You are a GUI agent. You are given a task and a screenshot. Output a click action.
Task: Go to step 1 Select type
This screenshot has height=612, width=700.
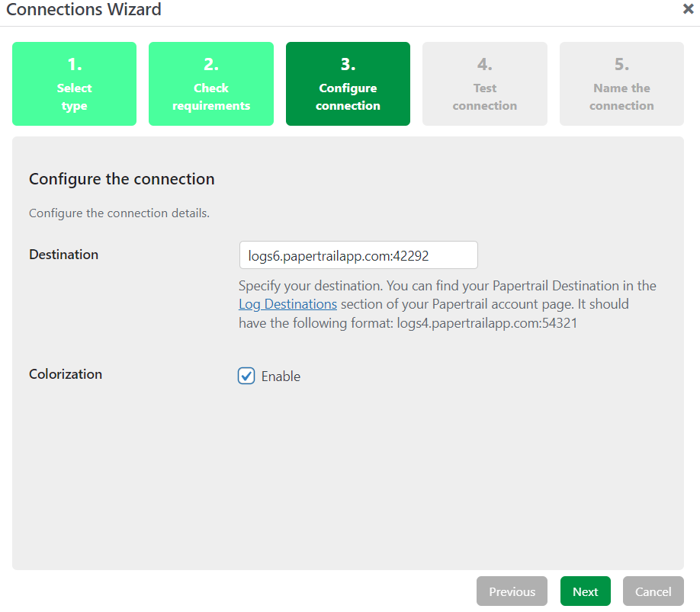75,84
